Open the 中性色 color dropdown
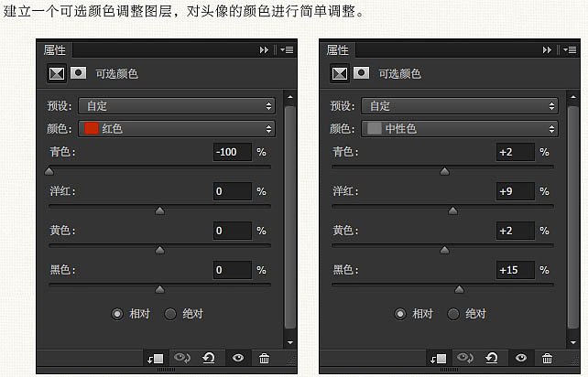This screenshot has width=588, height=377. click(459, 129)
